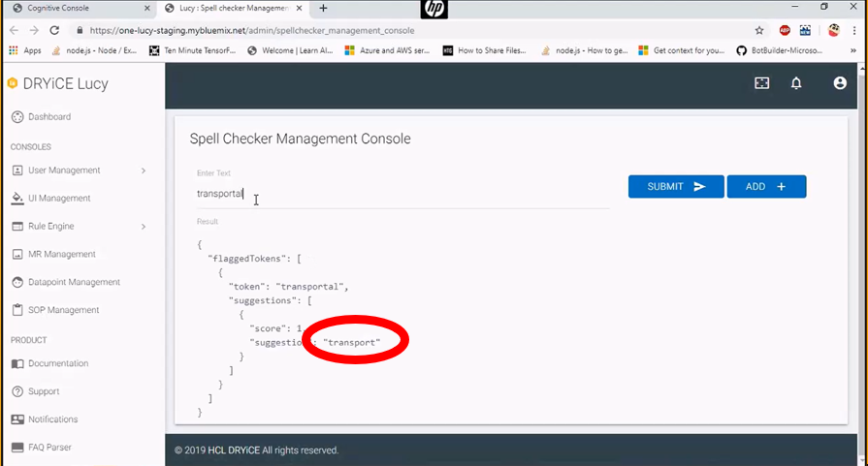Screen dimensions: 868x466
Task: Open MR Management icon
Action: point(17,254)
